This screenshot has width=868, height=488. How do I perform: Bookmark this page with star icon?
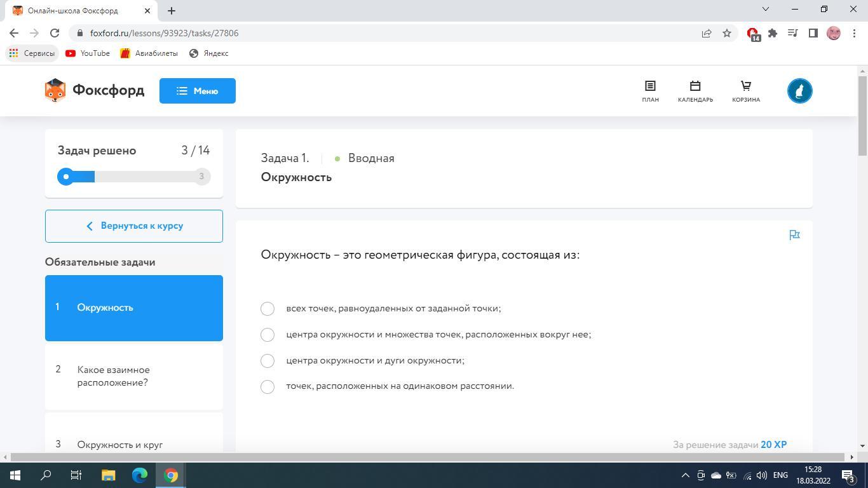(727, 33)
